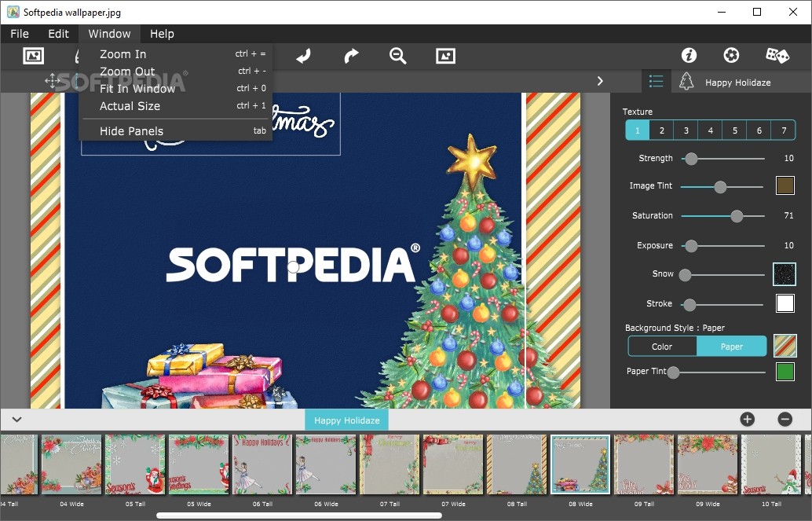Close the open Window menu

click(x=109, y=34)
